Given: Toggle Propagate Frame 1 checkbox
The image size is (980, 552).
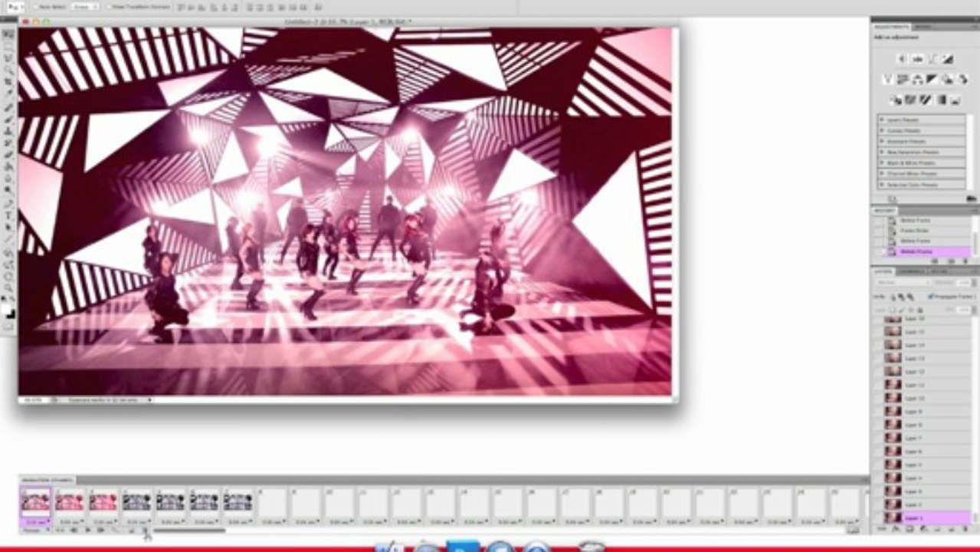Looking at the screenshot, I should pyautogui.click(x=930, y=297).
